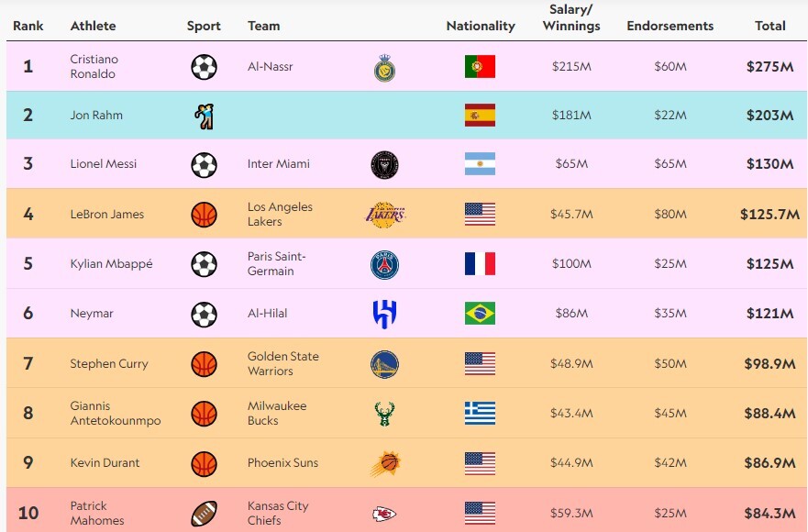Screen dimensions: 808x532
Task: Click the Al-Nassr club logo
Action: tap(384, 67)
